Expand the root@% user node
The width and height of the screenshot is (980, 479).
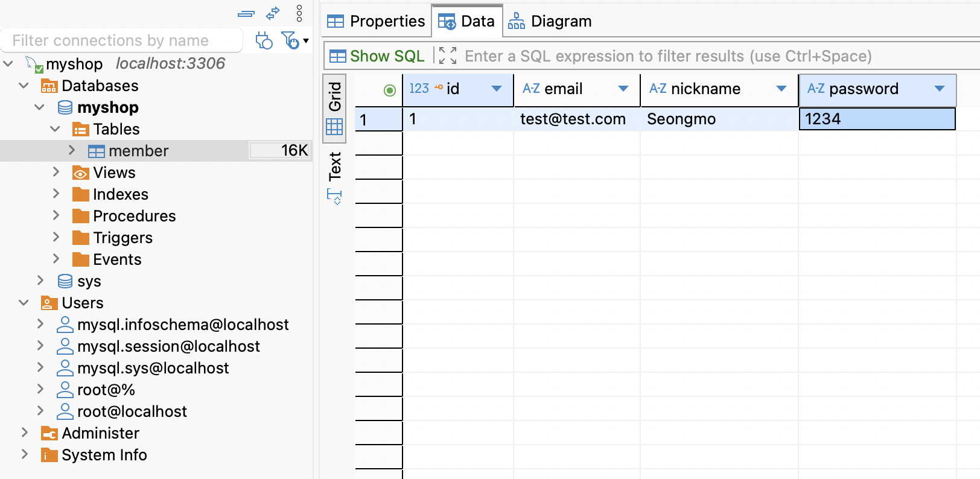click(40, 389)
